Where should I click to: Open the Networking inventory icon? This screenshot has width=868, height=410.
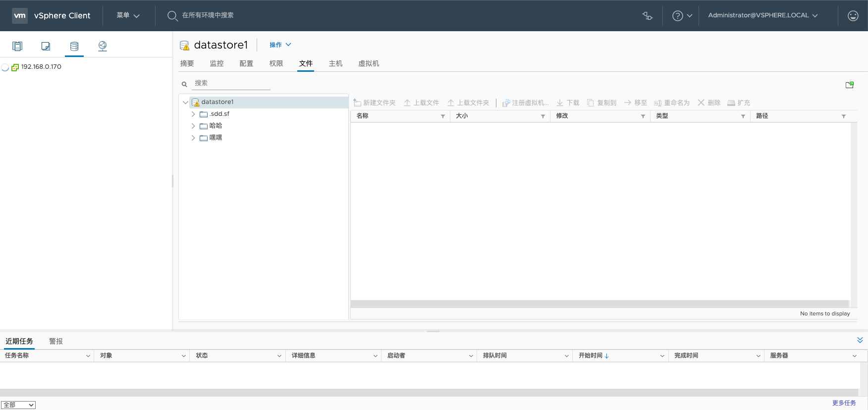click(x=103, y=46)
